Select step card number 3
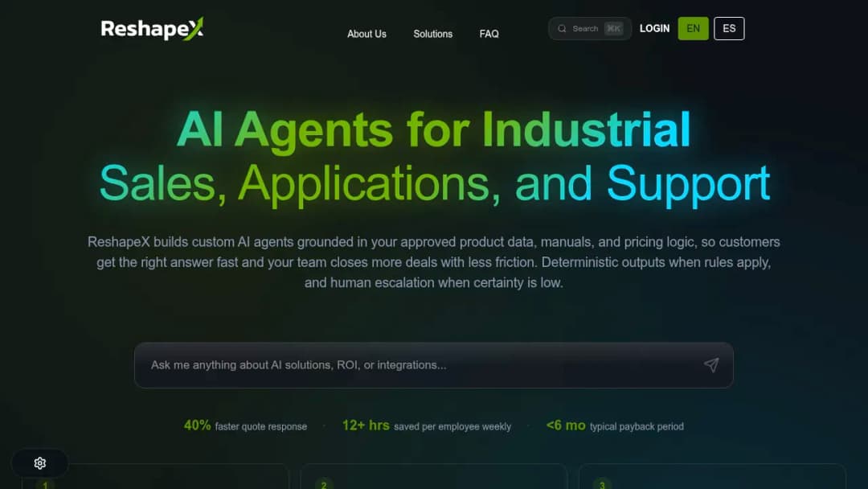Image resolution: width=868 pixels, height=489 pixels. click(x=712, y=477)
